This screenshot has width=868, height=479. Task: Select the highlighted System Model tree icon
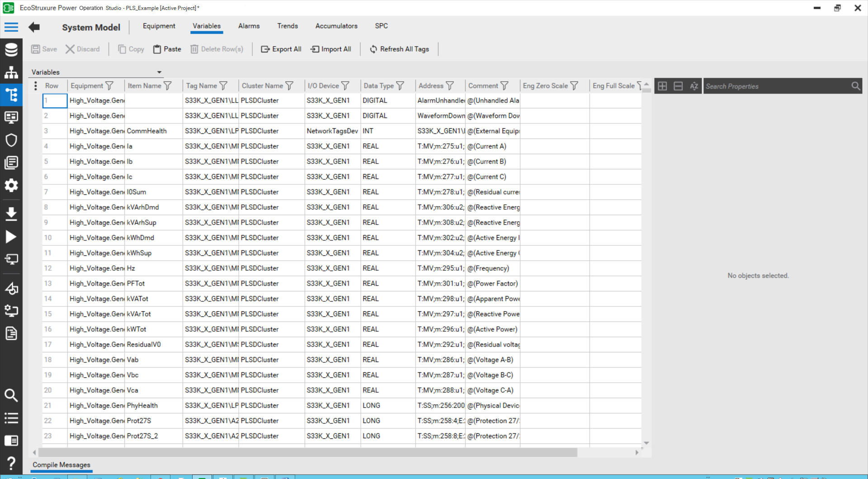(11, 95)
